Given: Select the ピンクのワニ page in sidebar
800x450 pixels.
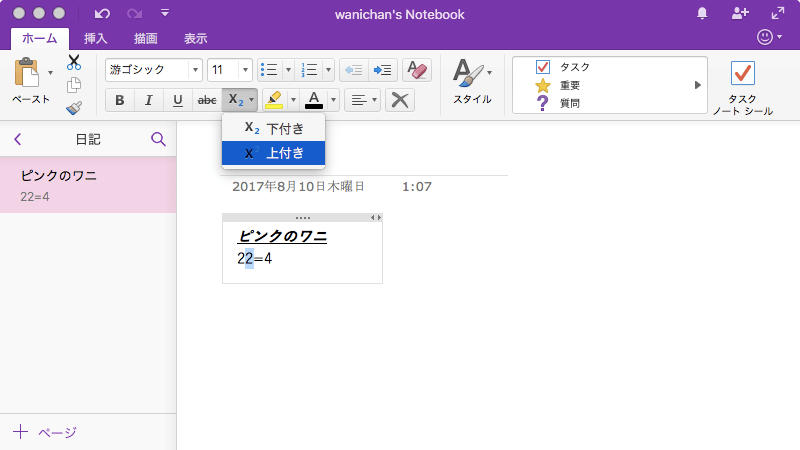Looking at the screenshot, I should coord(88,185).
